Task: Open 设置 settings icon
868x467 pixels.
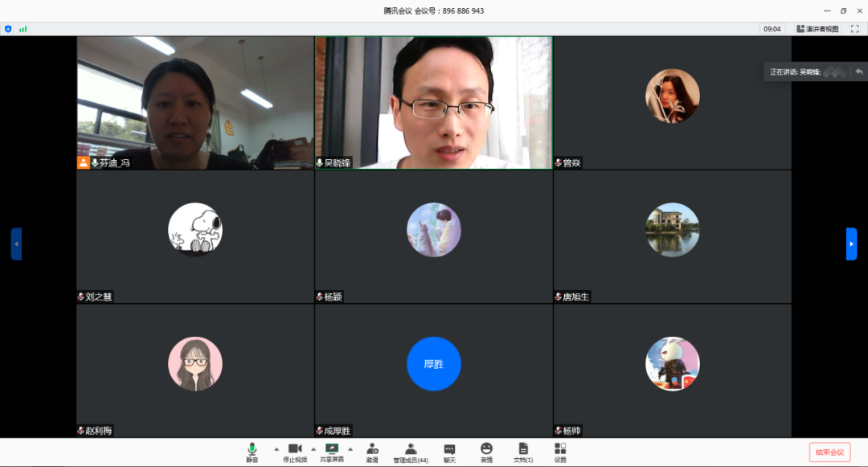Action: (560, 452)
